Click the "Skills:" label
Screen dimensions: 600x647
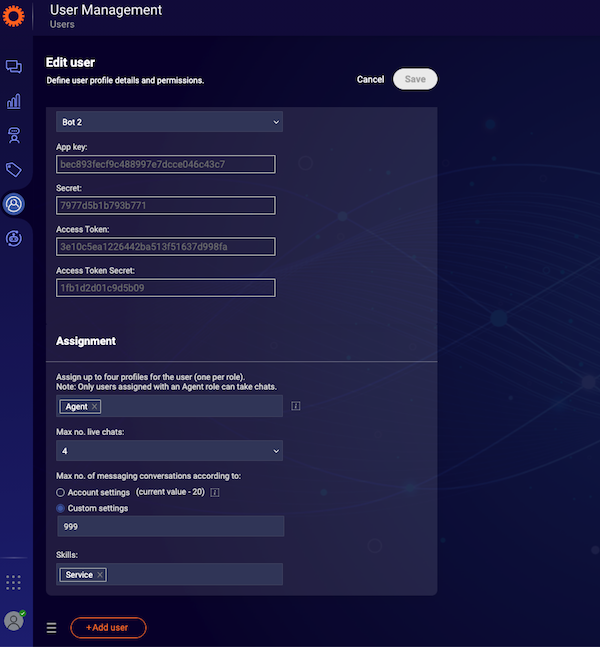[x=67, y=555]
